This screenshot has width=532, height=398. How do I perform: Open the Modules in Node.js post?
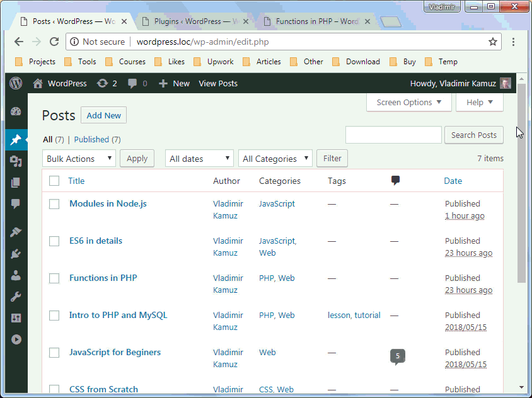tap(108, 204)
